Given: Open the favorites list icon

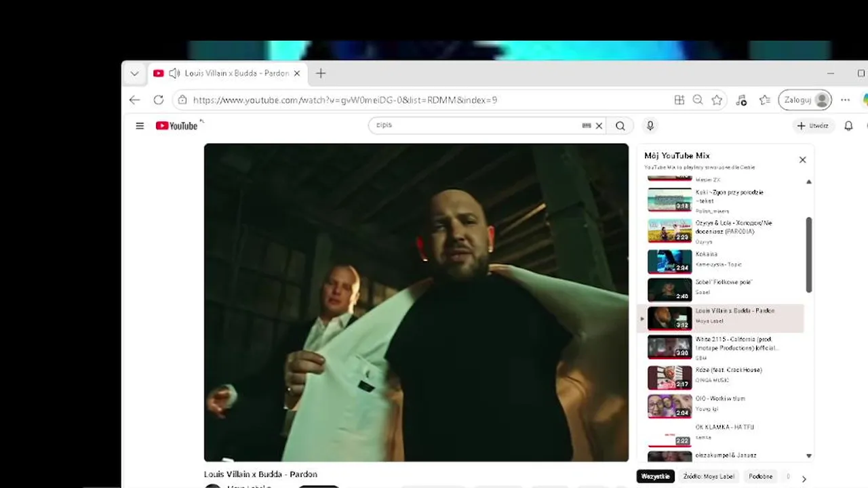Looking at the screenshot, I should coord(765,100).
